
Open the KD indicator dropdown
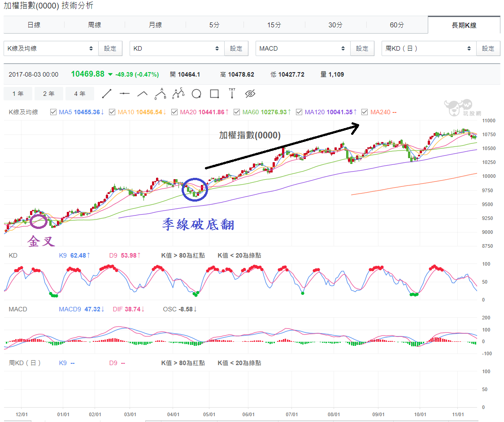click(x=177, y=48)
